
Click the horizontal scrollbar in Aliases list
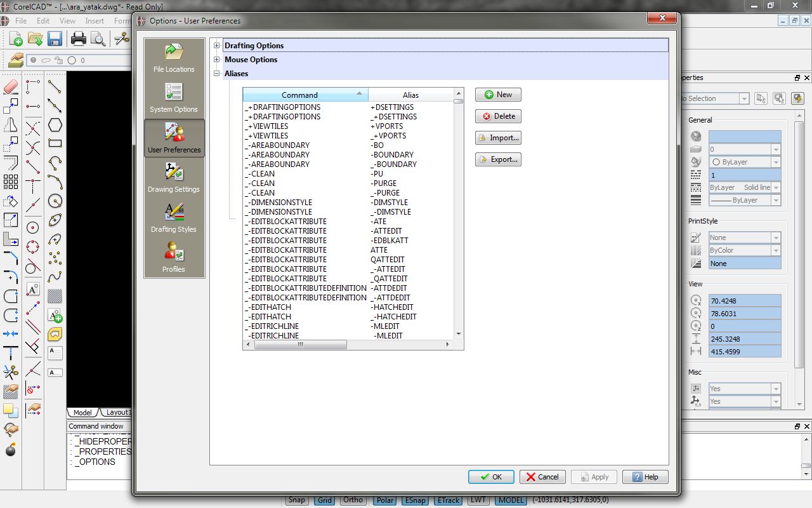[301, 344]
